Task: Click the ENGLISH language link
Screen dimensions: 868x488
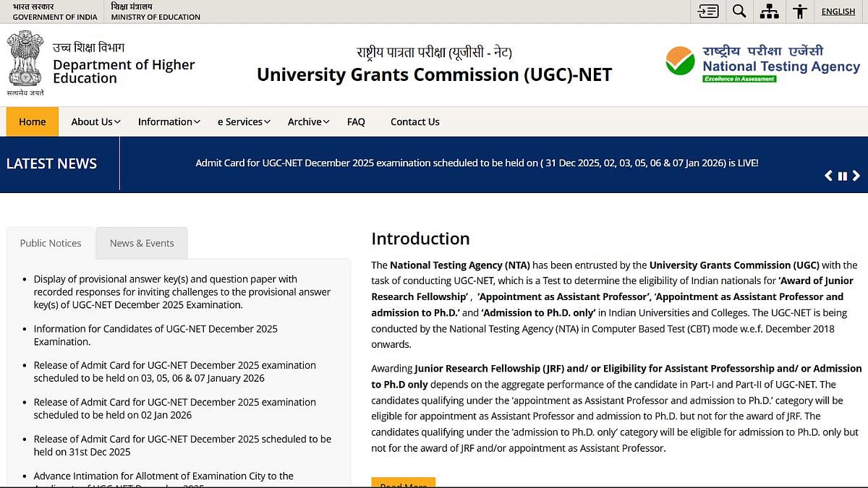Action: (838, 11)
